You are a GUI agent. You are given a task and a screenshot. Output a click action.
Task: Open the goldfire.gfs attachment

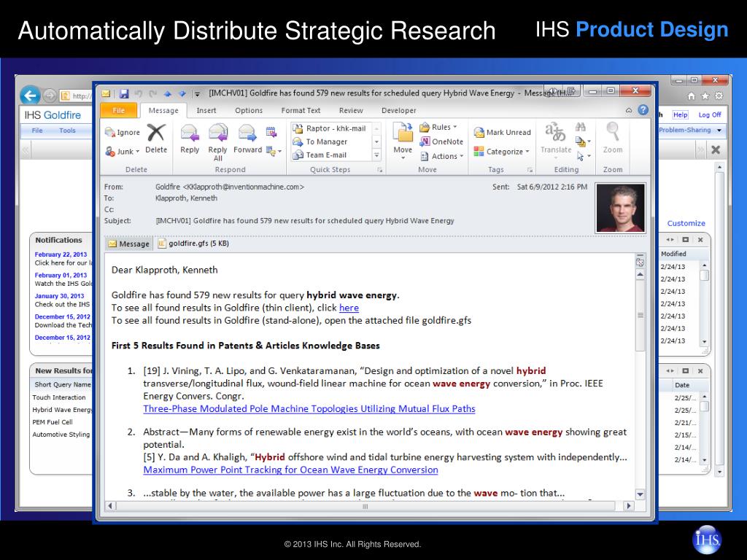coord(194,244)
